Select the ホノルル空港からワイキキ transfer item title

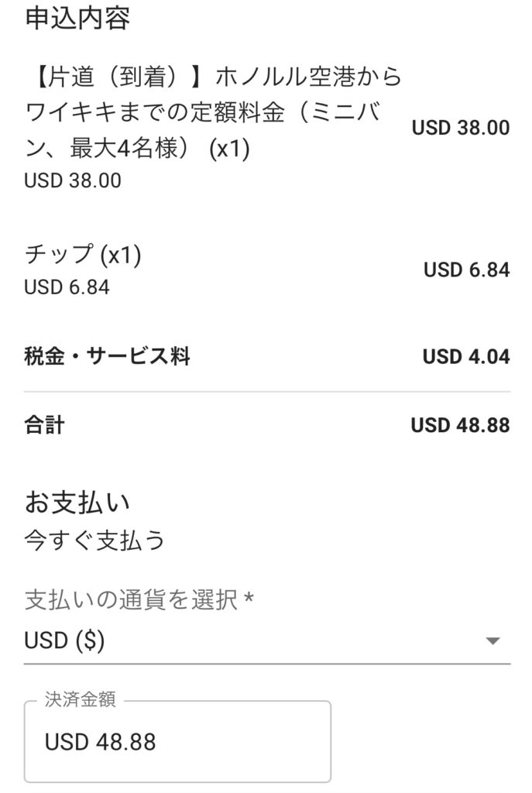pos(213,112)
